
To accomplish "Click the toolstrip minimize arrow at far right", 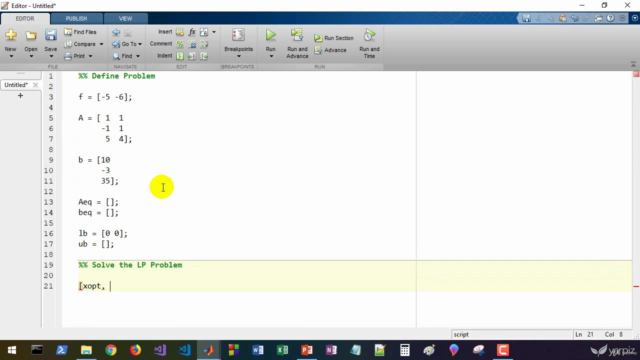I will pyautogui.click(x=635, y=18).
